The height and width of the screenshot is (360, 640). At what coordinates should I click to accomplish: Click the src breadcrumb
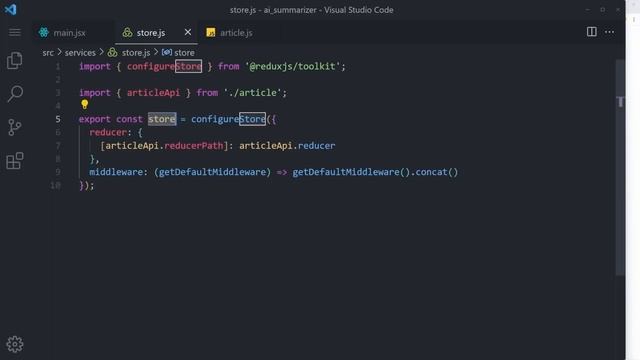[48, 53]
